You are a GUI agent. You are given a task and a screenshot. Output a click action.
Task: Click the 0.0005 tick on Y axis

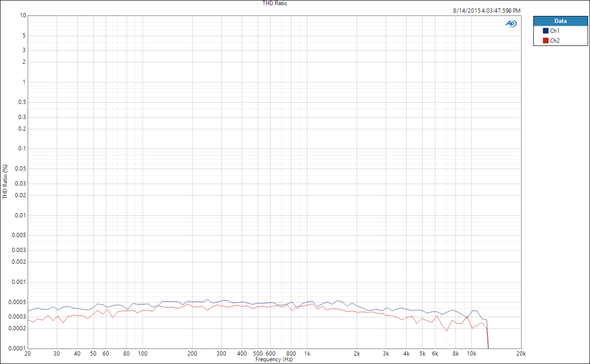tap(17, 302)
